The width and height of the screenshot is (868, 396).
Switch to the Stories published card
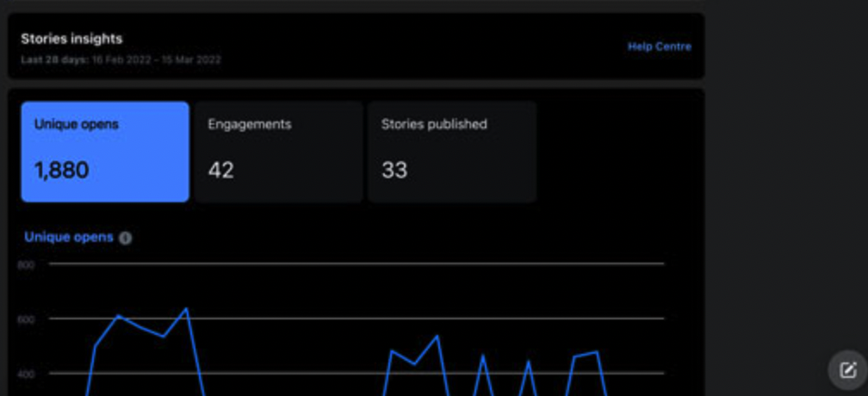coord(452,152)
